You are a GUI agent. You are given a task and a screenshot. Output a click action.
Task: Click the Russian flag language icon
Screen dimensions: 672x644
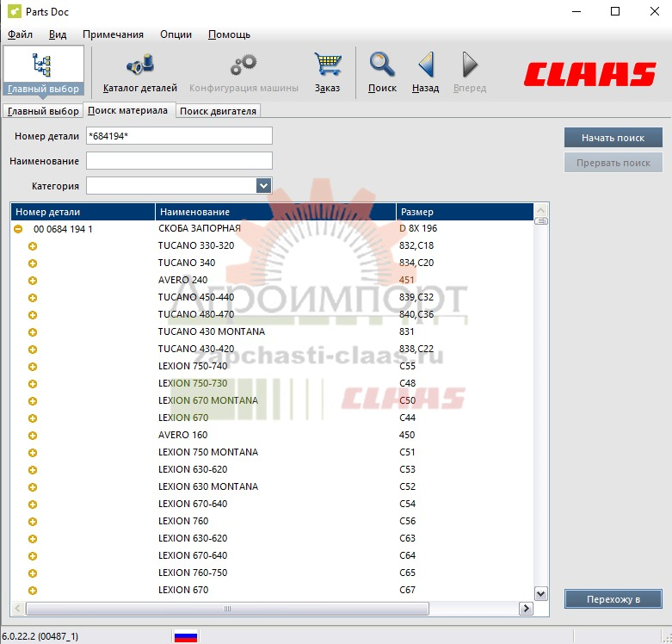(186, 636)
